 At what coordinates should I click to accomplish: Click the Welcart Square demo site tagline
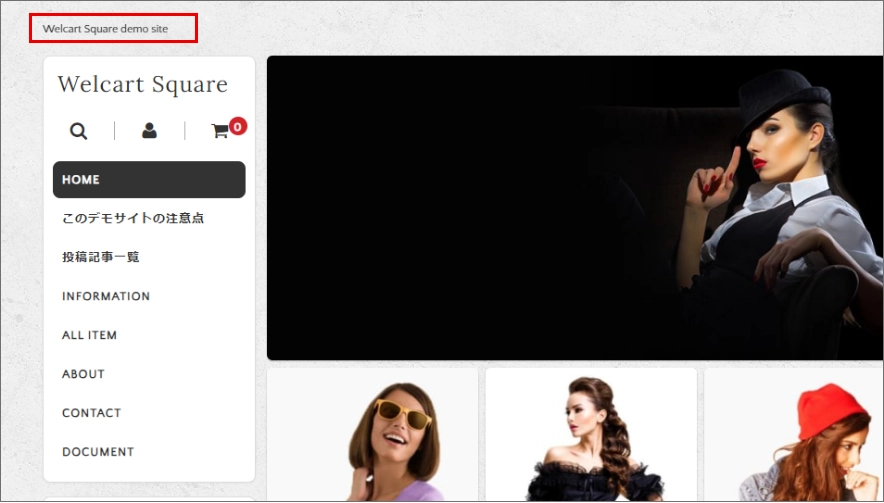[105, 29]
